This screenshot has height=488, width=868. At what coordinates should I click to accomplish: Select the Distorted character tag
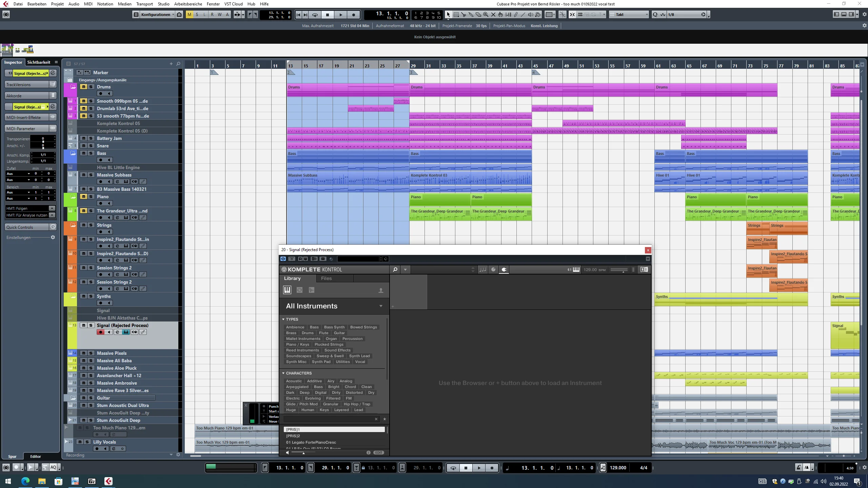[354, 392]
